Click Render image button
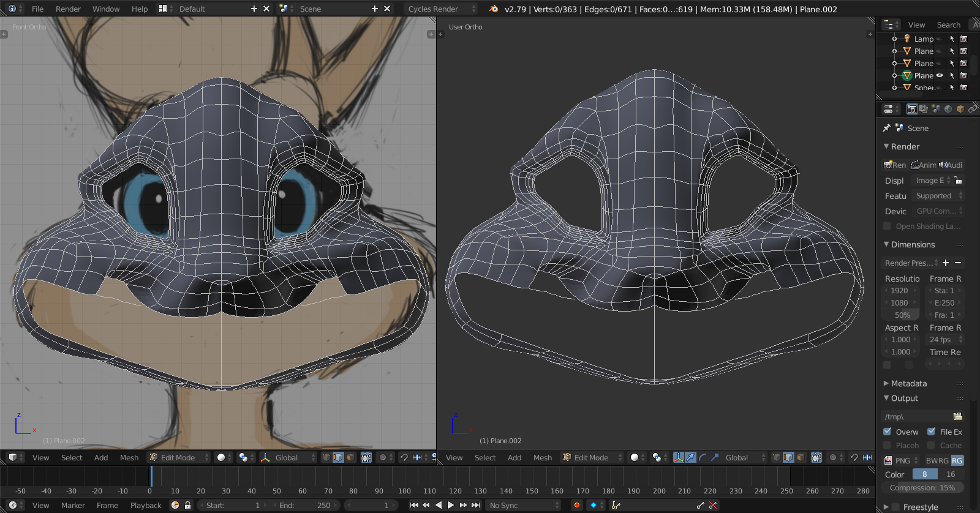This screenshot has height=513, width=980. point(894,165)
